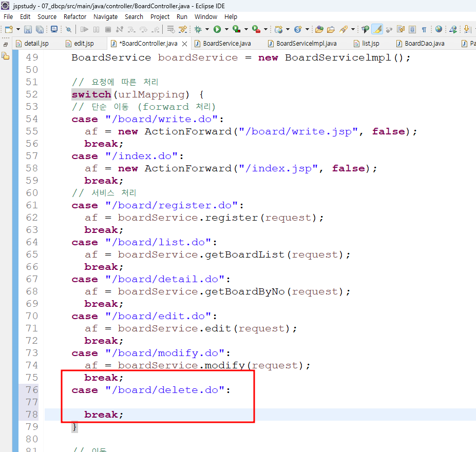Switch to BoardServiceImpl.java tab
Viewport: 476px width, 452px height.
302,44
